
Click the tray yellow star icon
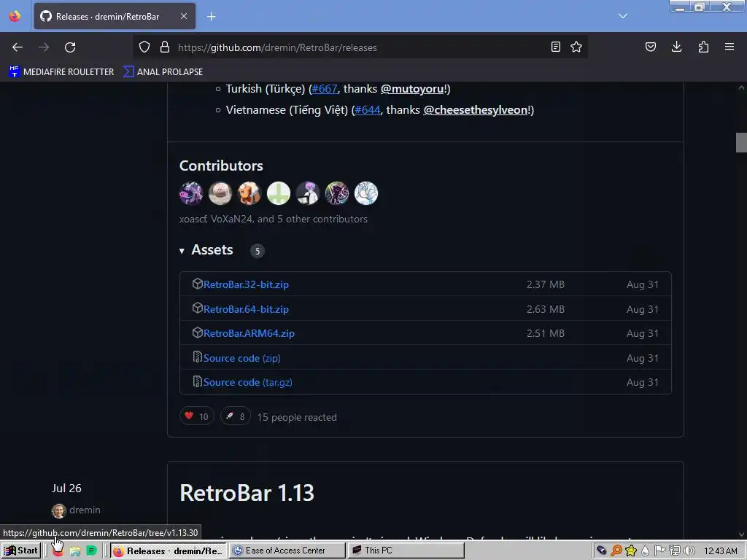[631, 551]
